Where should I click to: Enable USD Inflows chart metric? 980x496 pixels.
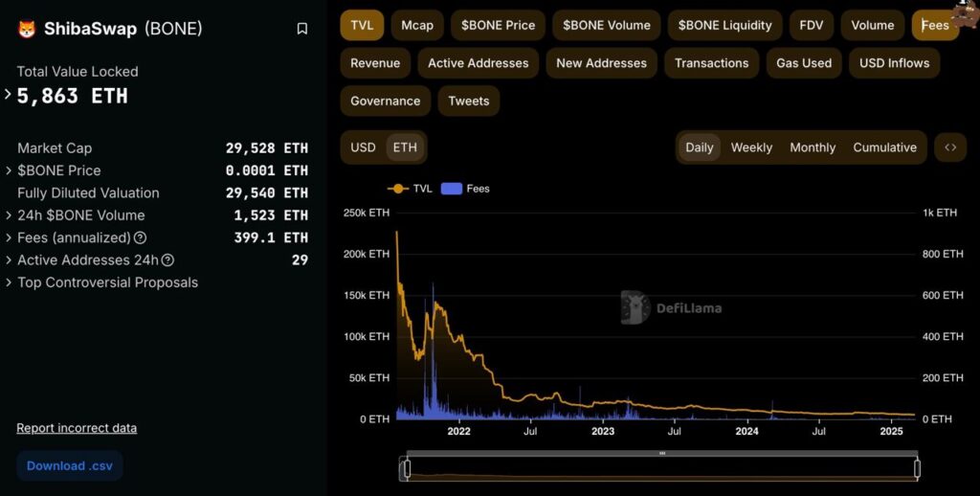895,63
